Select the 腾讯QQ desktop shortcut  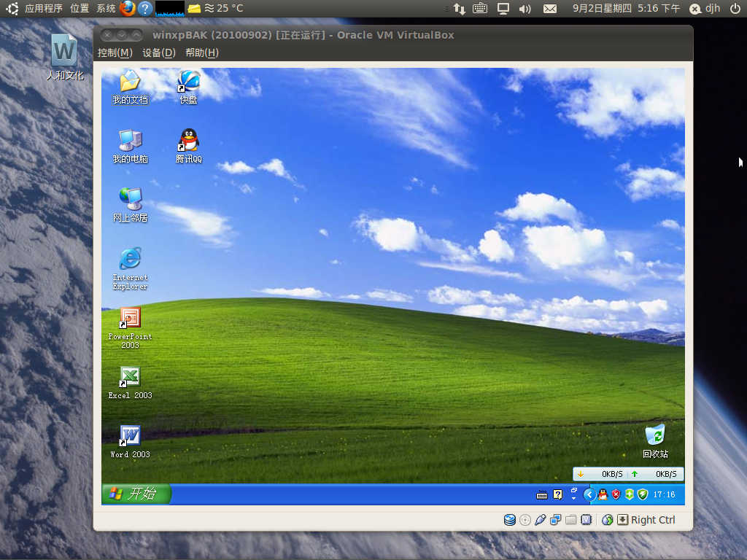coord(189,146)
